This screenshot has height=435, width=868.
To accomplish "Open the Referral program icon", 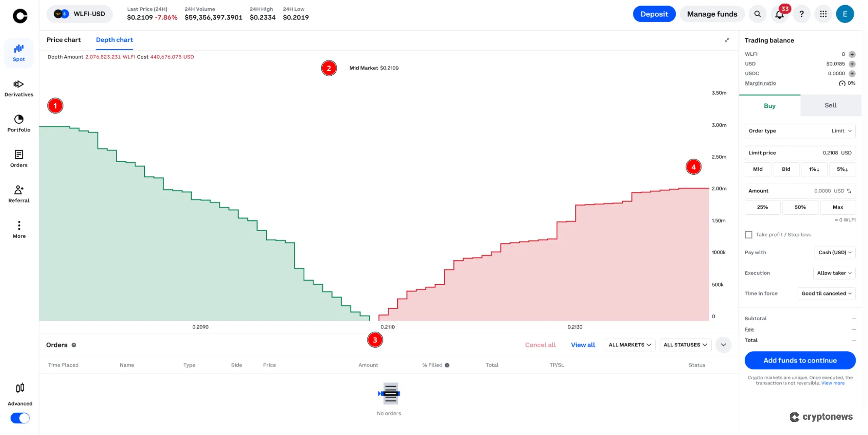I will [19, 190].
